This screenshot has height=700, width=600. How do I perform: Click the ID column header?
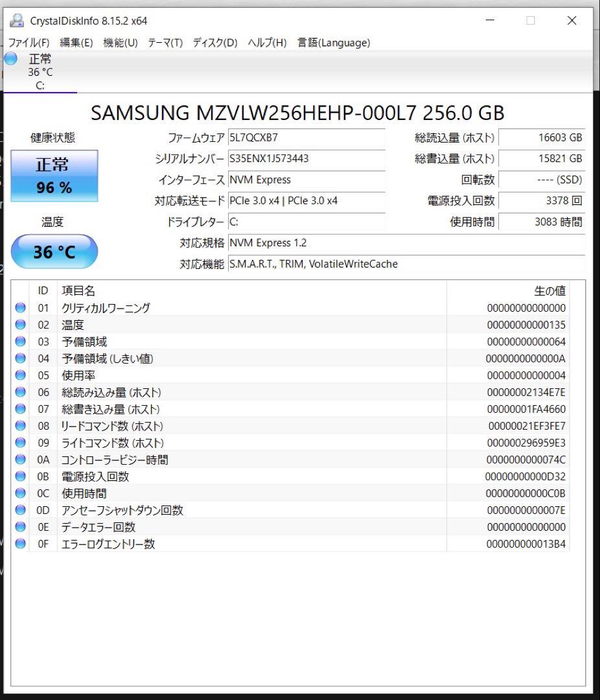click(x=43, y=290)
